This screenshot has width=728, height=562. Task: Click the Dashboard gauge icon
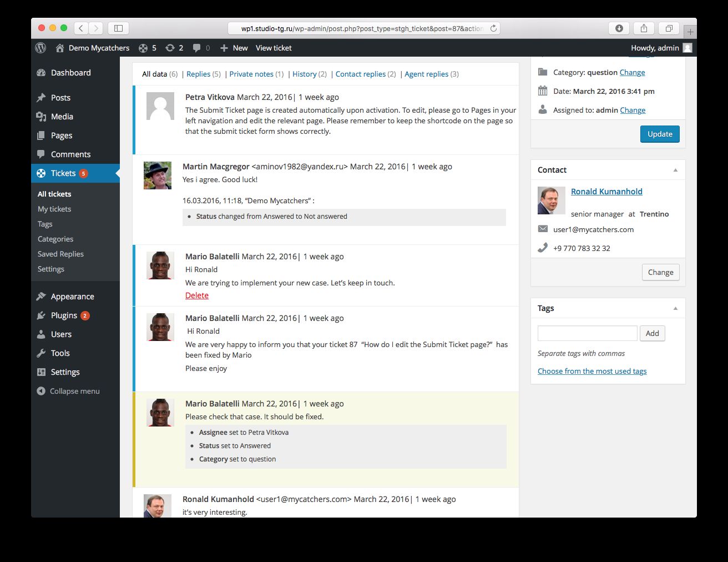pyautogui.click(x=41, y=73)
